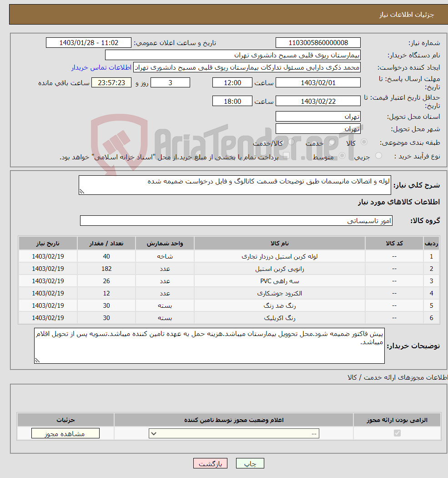This screenshot has width=448, height=478.
Task: Toggle the mandatory permit checkbox
Action: [397, 433]
